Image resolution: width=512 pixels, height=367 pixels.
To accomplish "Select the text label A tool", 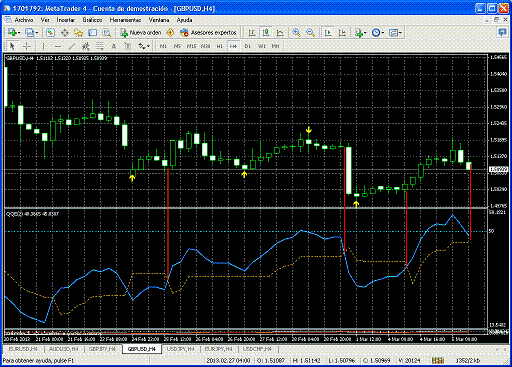I will click(114, 46).
